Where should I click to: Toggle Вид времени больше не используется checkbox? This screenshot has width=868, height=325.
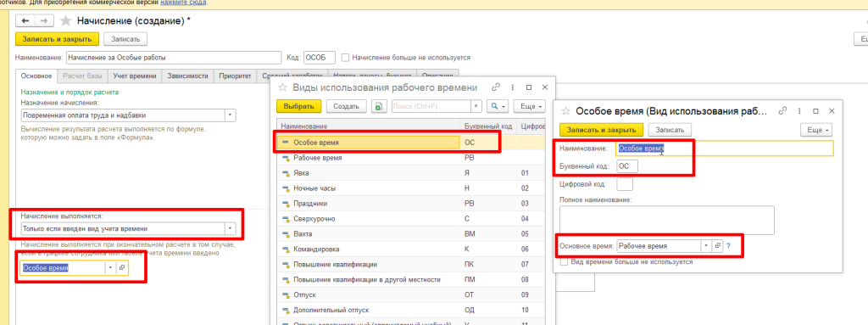coord(565,261)
